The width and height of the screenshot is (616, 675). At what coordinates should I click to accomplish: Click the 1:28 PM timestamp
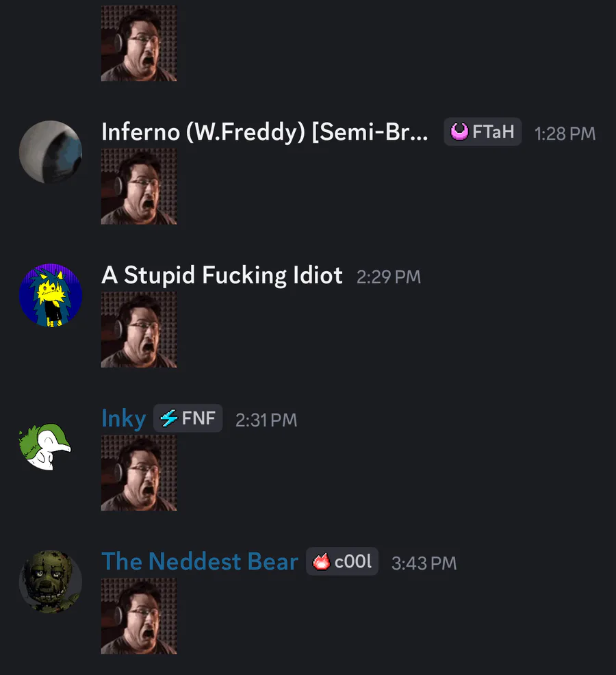point(565,133)
